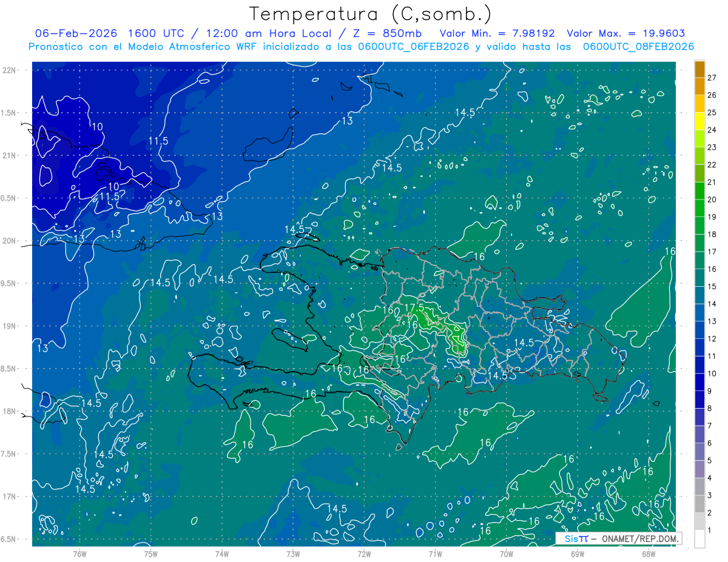The height and width of the screenshot is (562, 728).
Task: Click the legend value "15"
Action: tap(712, 287)
